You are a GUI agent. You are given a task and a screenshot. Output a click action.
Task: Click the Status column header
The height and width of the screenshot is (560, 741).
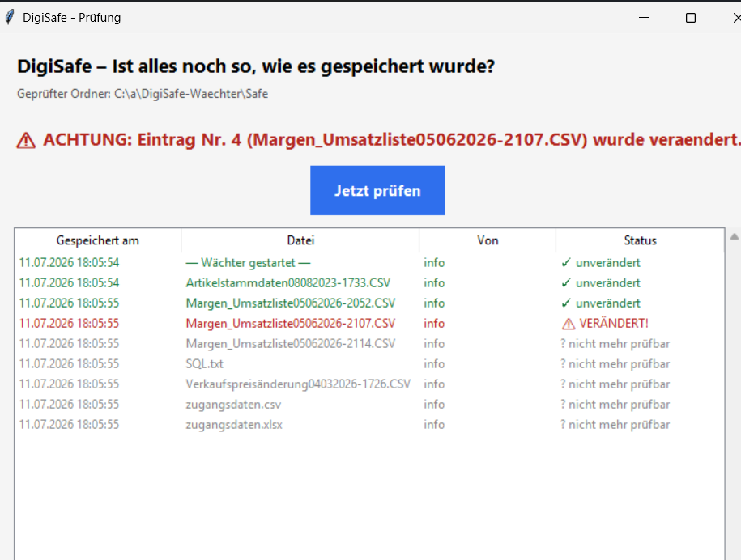point(641,240)
